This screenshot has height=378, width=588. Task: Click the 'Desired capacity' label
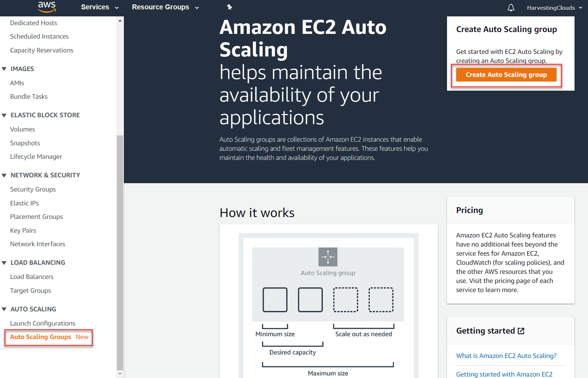[293, 353]
